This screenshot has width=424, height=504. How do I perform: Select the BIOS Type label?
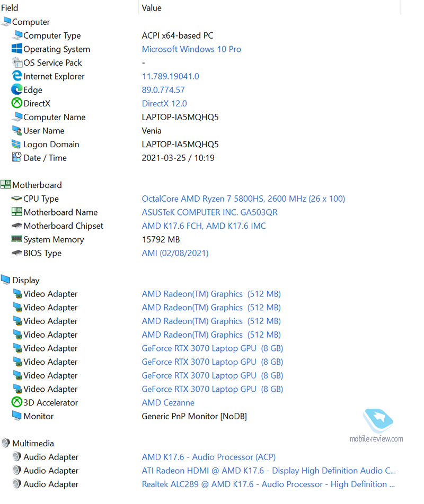click(42, 253)
